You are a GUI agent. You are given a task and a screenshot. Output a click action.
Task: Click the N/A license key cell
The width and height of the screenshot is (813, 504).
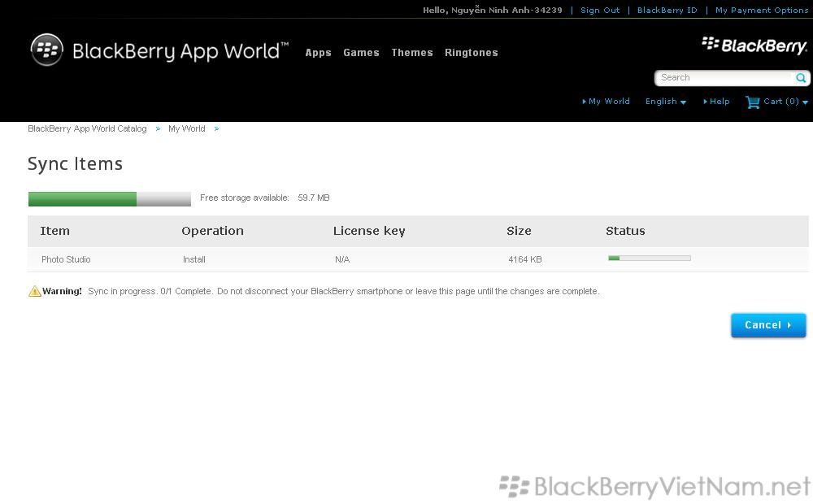pos(342,259)
